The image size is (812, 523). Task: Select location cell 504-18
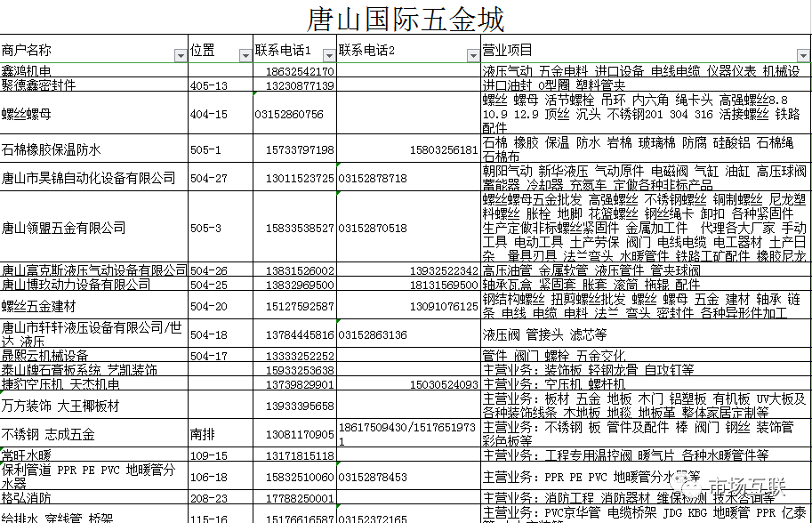tap(221, 334)
